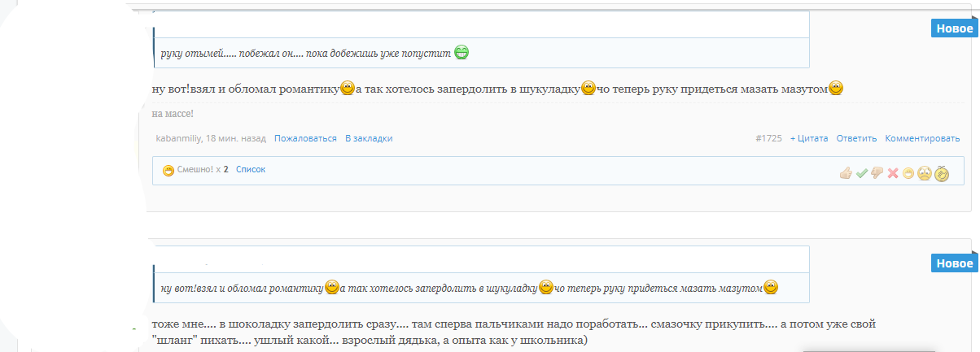Click the 'Новое' badge on first post

tap(953, 28)
